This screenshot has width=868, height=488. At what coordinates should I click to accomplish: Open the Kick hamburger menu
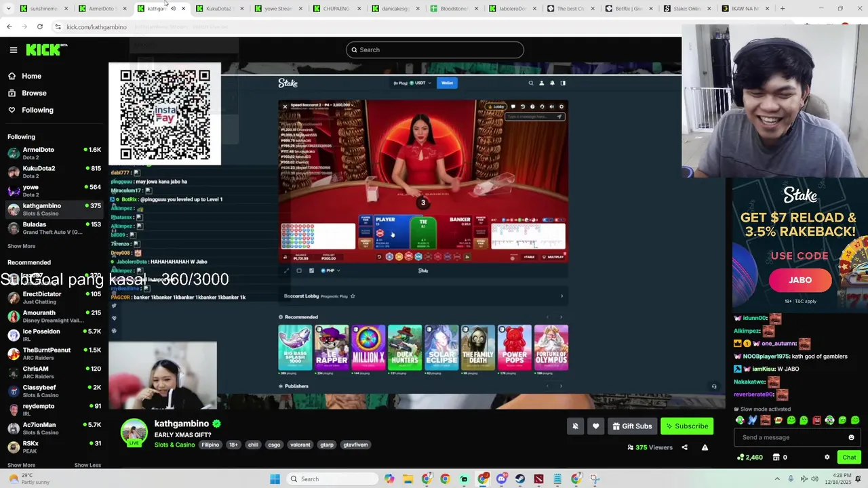click(x=13, y=49)
